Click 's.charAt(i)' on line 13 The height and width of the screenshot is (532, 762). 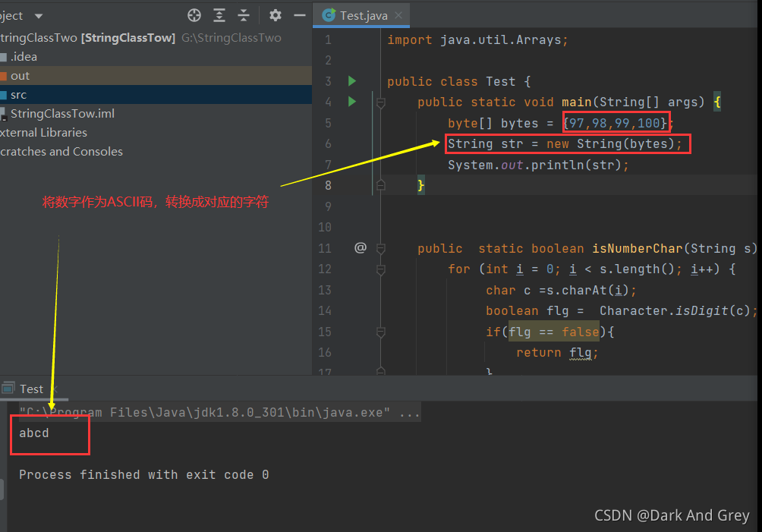[588, 291]
